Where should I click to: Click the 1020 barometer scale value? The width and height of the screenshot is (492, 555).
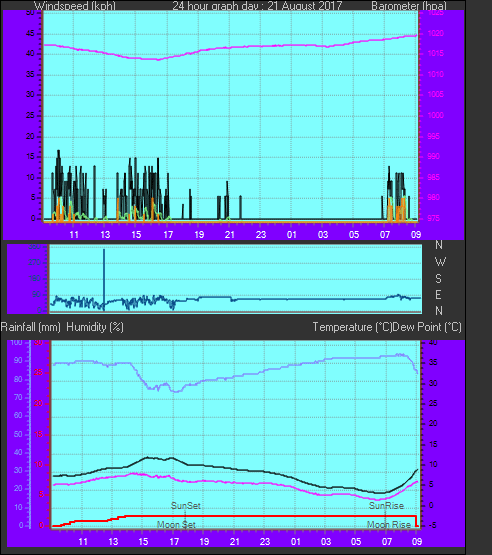pyautogui.click(x=435, y=33)
